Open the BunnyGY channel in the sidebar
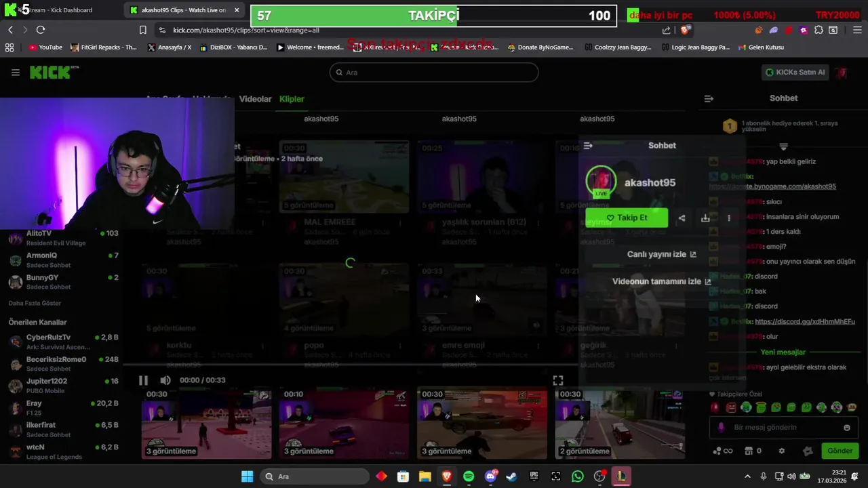This screenshot has height=488, width=868. click(63, 281)
